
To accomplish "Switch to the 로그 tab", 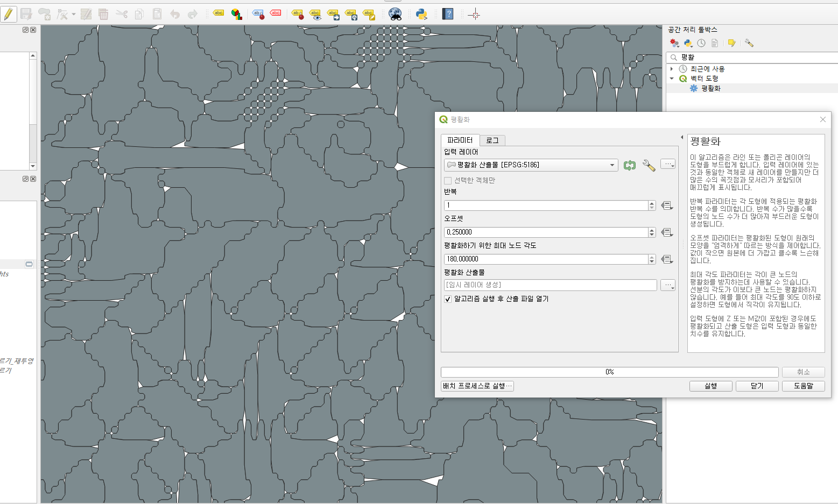I will pos(492,140).
